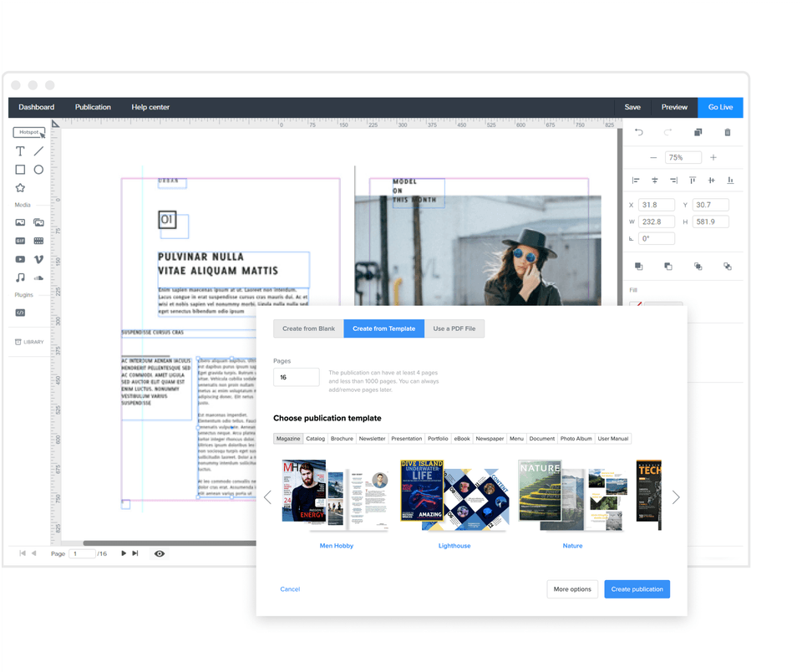The height and width of the screenshot is (672, 802).
Task: Select the Rectangle shape tool
Action: click(x=20, y=169)
